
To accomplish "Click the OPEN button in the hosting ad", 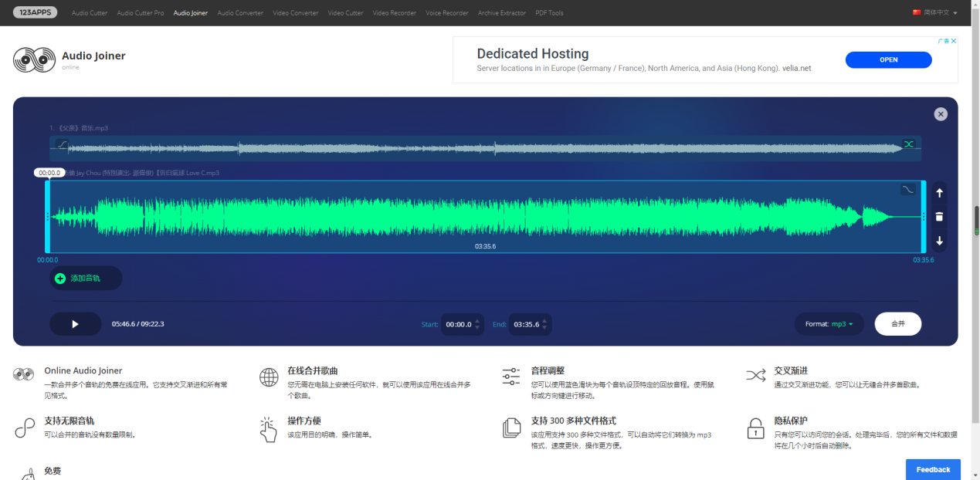I will coord(889,59).
